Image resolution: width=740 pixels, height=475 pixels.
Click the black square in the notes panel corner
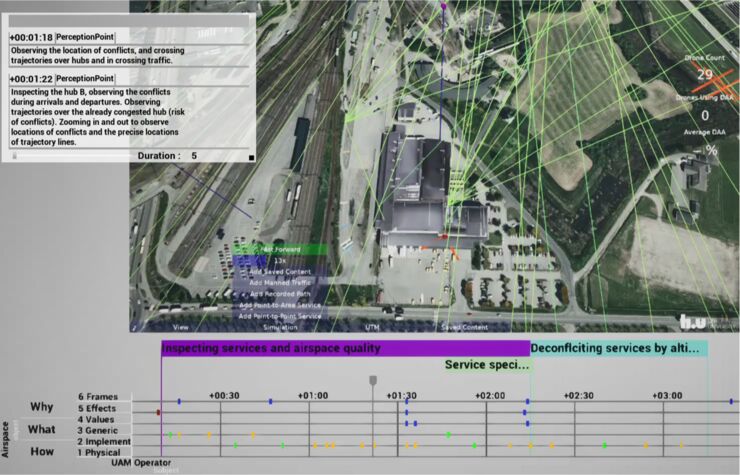(x=251, y=158)
